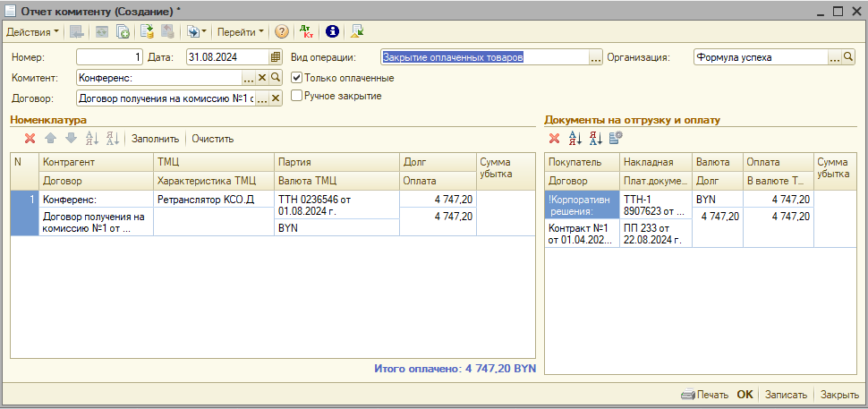Open calendar picker next to Дата field

[x=276, y=57]
